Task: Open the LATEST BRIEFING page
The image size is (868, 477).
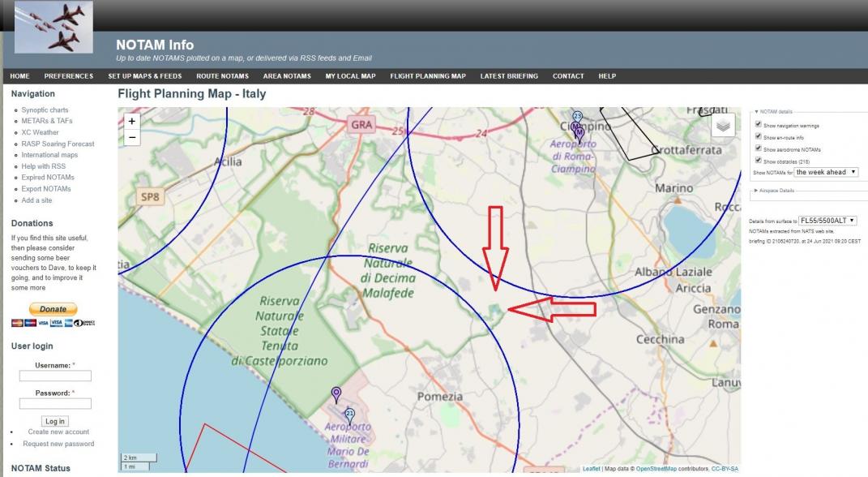Action: 509,76
